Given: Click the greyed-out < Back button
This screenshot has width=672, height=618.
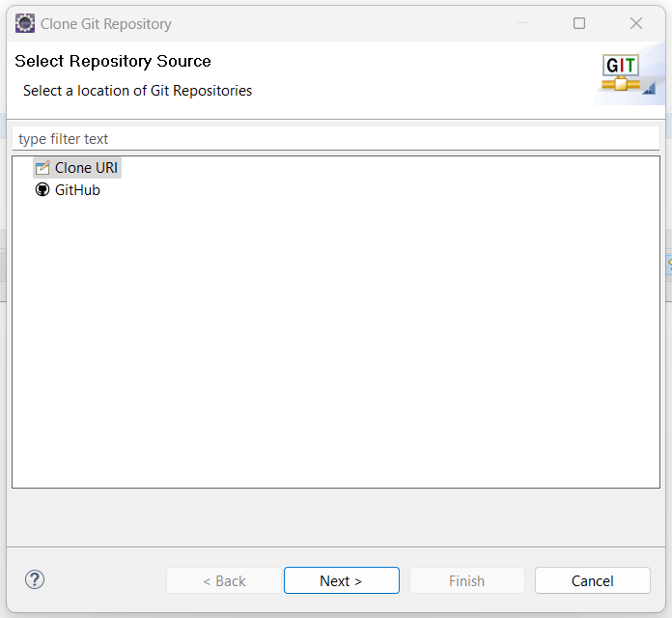Looking at the screenshot, I should pyautogui.click(x=224, y=580).
